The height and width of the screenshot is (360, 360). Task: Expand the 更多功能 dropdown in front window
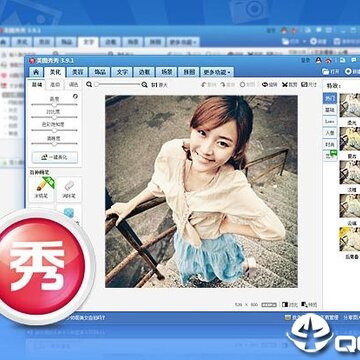pos(217,72)
